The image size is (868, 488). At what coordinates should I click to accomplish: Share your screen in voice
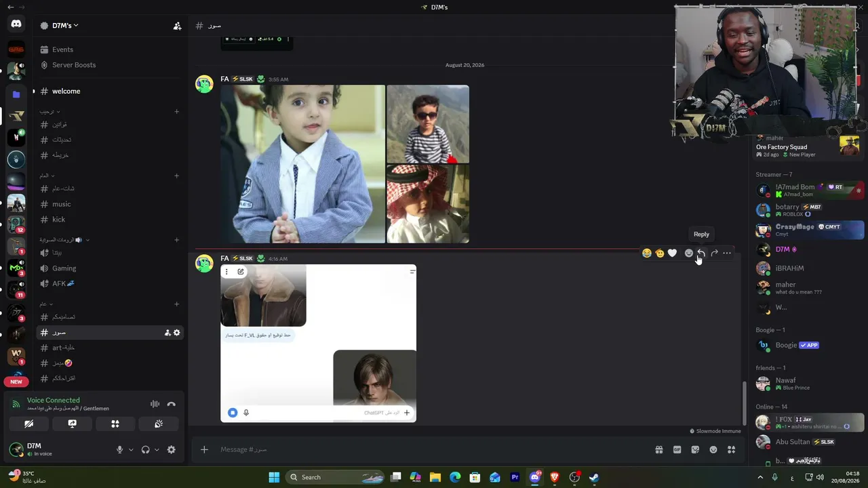[72, 424]
